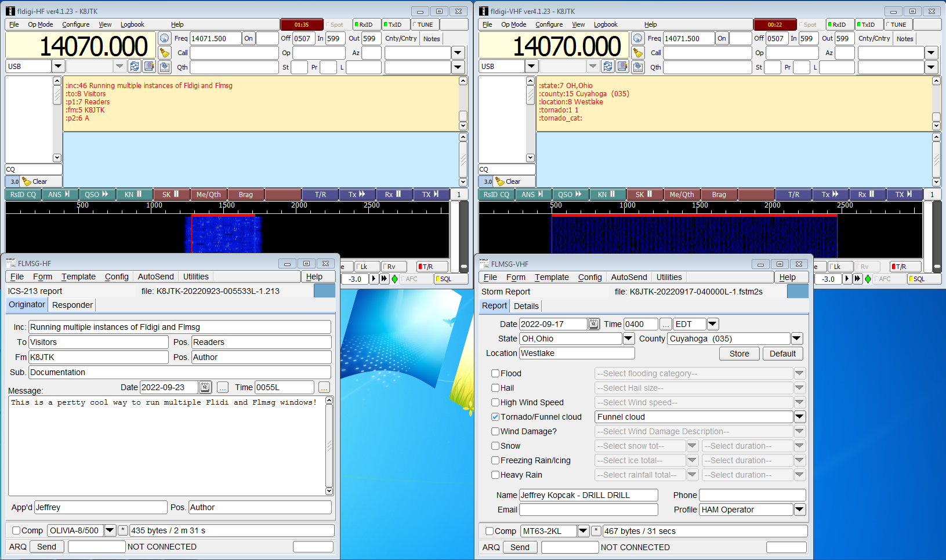
Task: Click the fast-forward arrow near -3.0 in fldigi-HF
Action: coord(384,279)
